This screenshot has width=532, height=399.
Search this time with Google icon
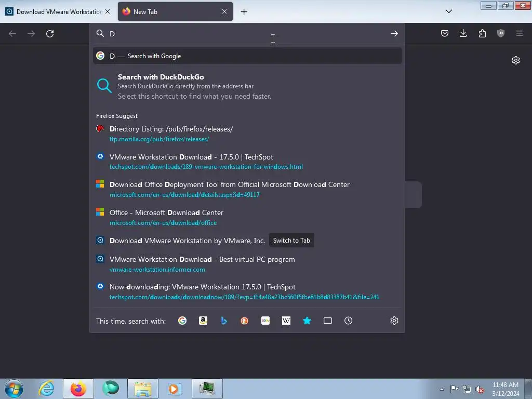(182, 321)
